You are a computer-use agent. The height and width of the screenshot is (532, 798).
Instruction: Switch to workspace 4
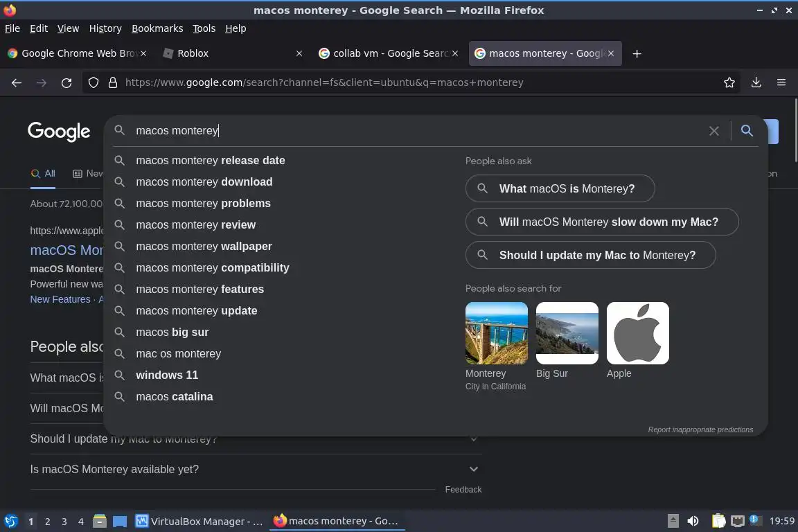tap(81, 522)
